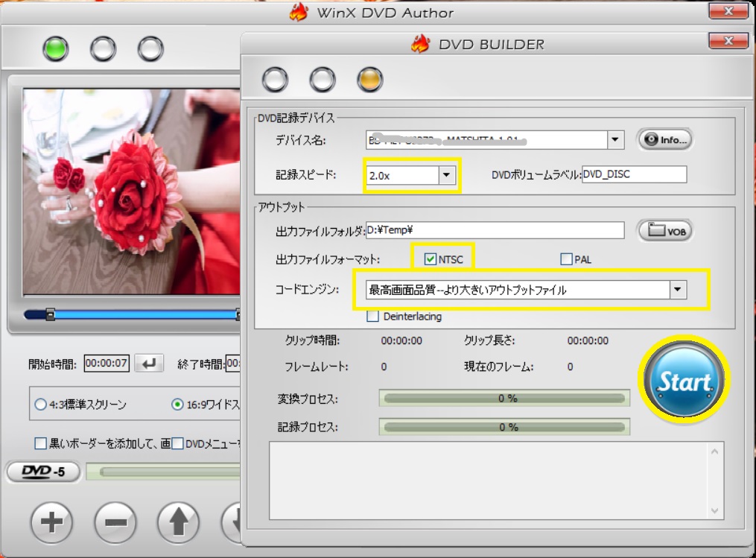The width and height of the screenshot is (756, 558).
Task: Click the orange third step circle in DVD Builder
Action: coord(369,80)
